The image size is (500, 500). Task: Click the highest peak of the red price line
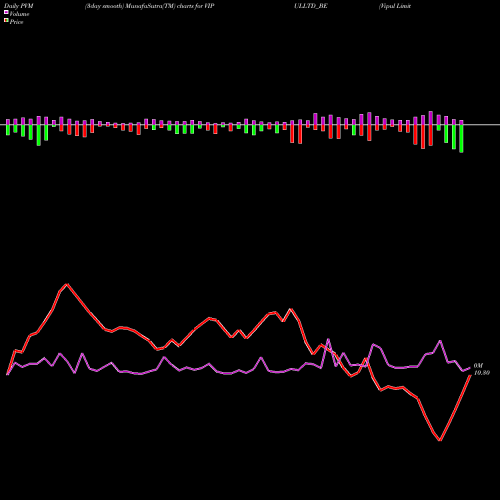pyautogui.click(x=67, y=284)
